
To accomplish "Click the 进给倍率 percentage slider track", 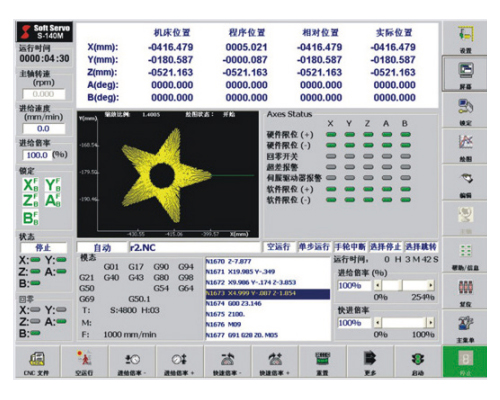I will [x=404, y=285].
